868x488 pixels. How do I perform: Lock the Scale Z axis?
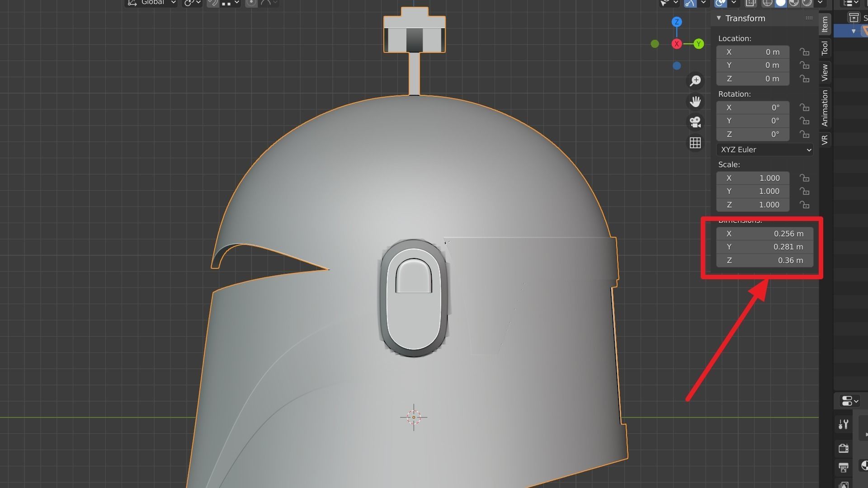click(x=804, y=205)
